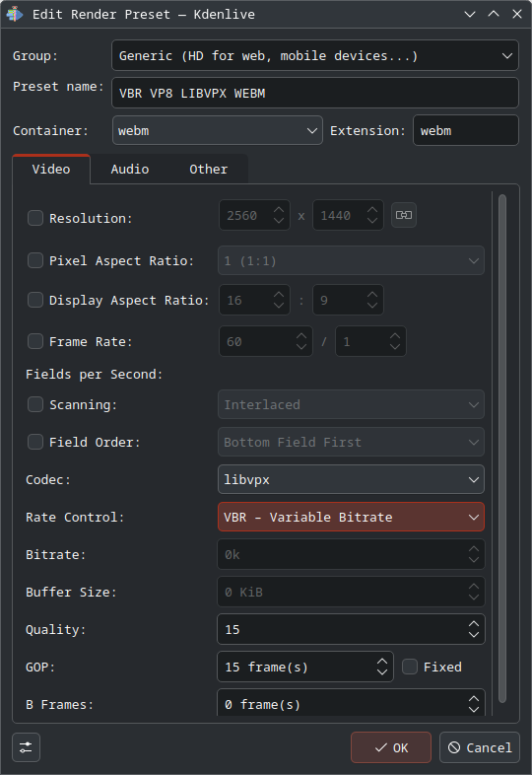This screenshot has width=532, height=775.
Task: Click the link aspect ratio icon beside resolution
Action: 404,215
